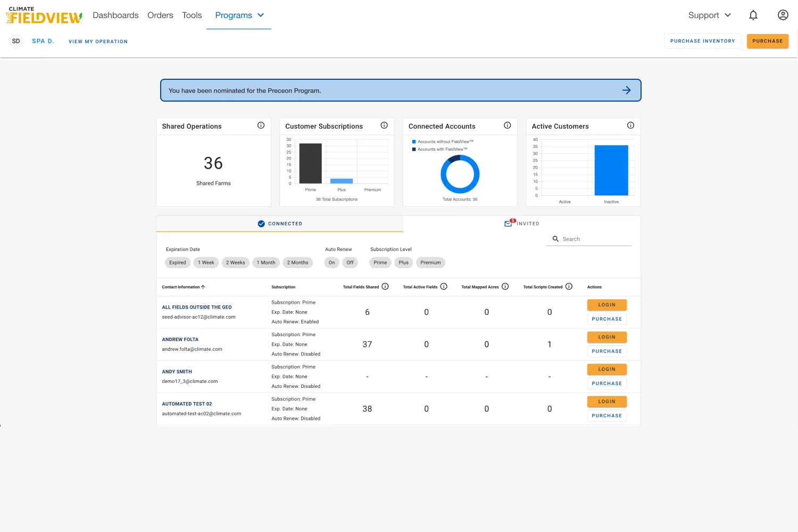Click email andrew.folta@climate.com
Screen dimensions: 798x532
point(192,350)
